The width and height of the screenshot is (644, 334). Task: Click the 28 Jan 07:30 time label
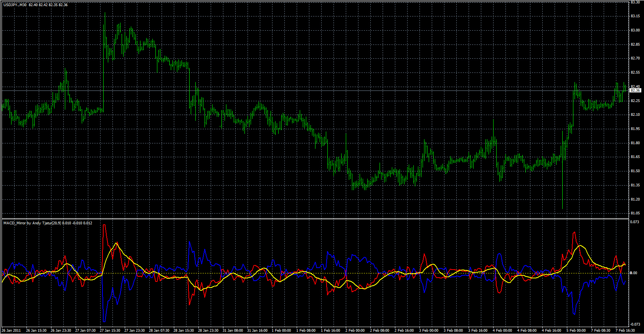(159, 331)
